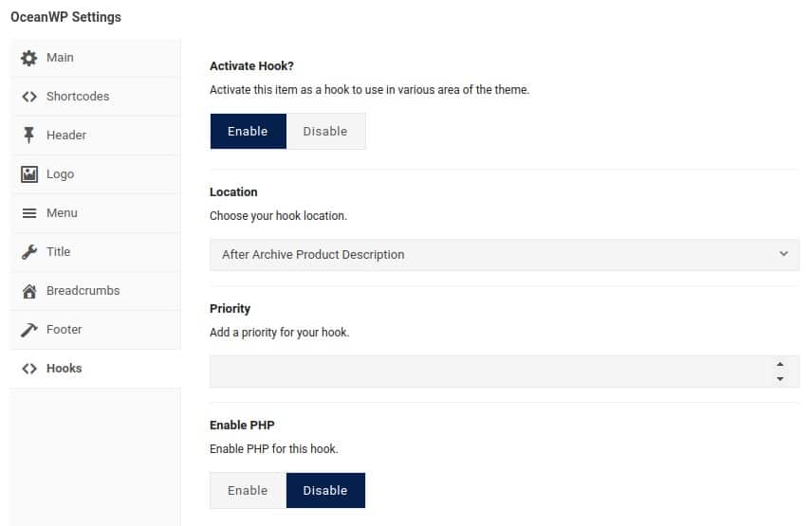Increase Priority with the up arrow
812x526 pixels.
pyautogui.click(x=780, y=364)
